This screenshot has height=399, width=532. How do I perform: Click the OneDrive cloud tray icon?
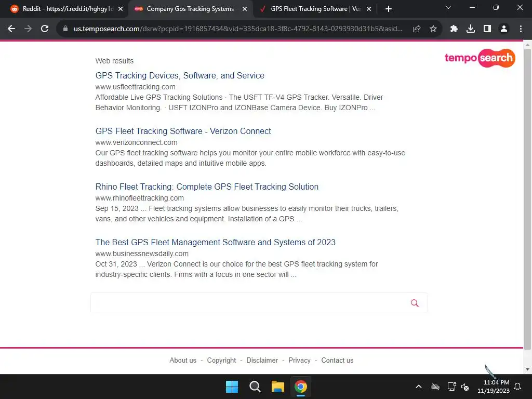(x=435, y=387)
